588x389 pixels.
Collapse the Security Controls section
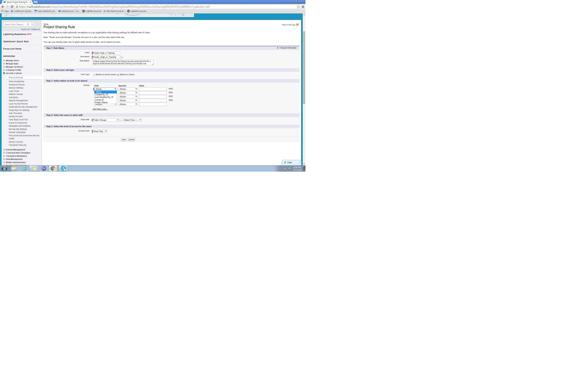4,73
